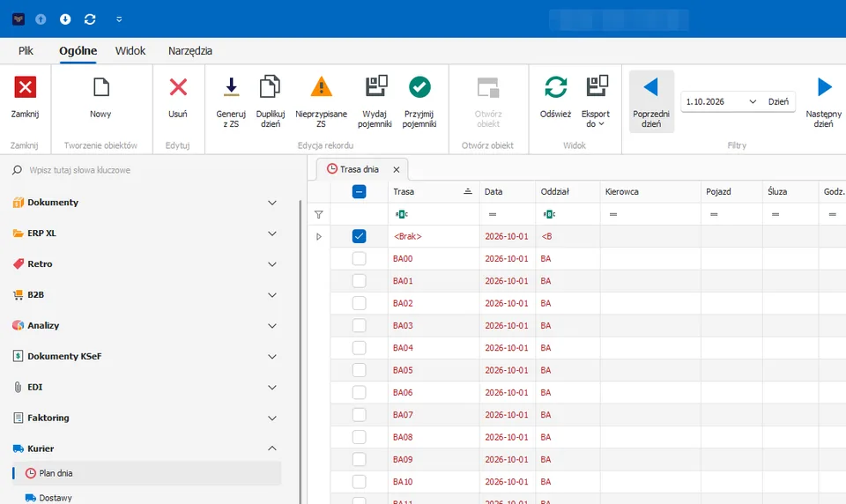Click the red Zamknij close icon
The width and height of the screenshot is (846, 504).
pyautogui.click(x=25, y=87)
